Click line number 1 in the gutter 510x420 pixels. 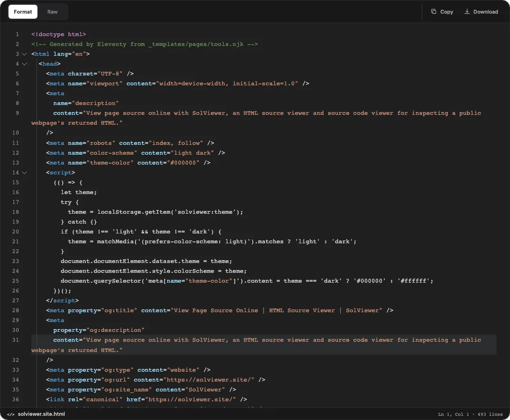click(x=17, y=34)
